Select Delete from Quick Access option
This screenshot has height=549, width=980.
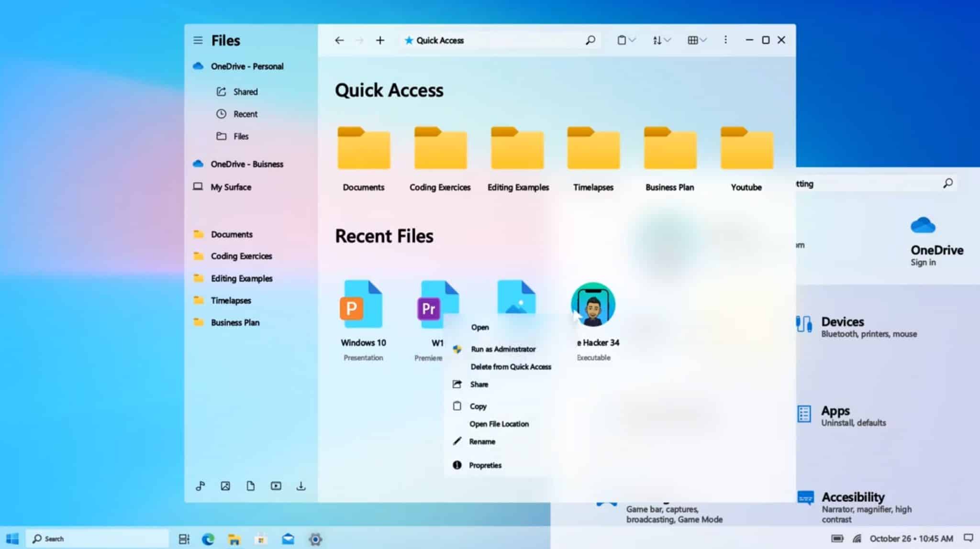511,366
